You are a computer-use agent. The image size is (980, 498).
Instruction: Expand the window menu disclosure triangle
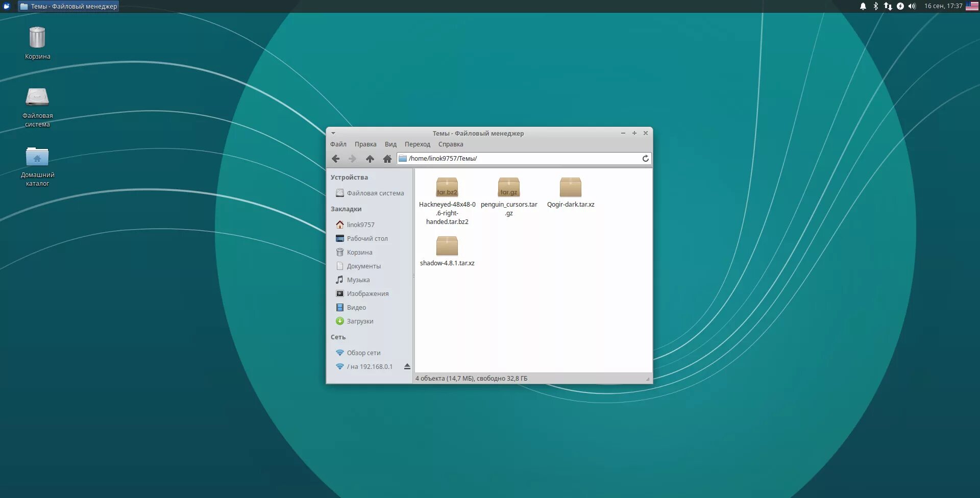333,133
